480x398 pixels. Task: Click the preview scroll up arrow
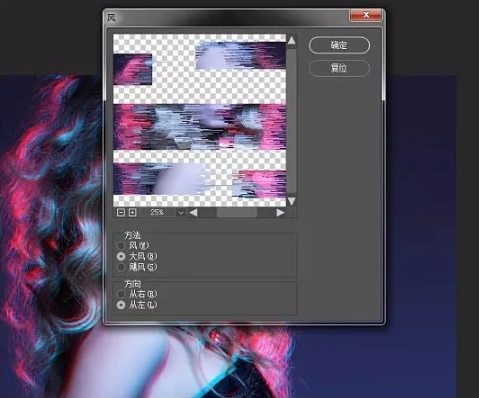pyautogui.click(x=292, y=41)
